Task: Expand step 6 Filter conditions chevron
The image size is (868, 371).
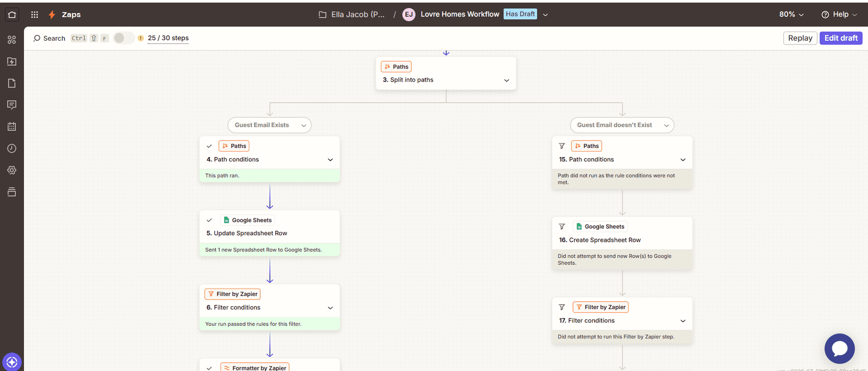Action: tap(330, 308)
